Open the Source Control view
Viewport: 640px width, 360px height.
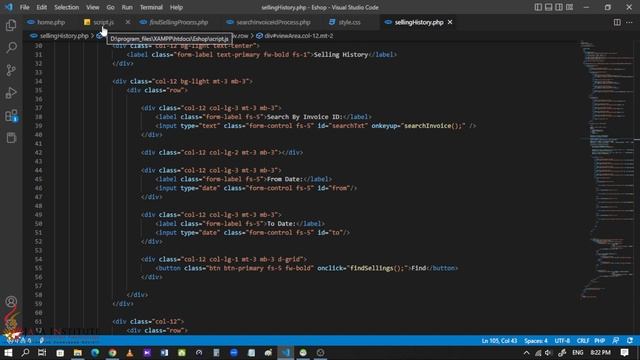11,70
